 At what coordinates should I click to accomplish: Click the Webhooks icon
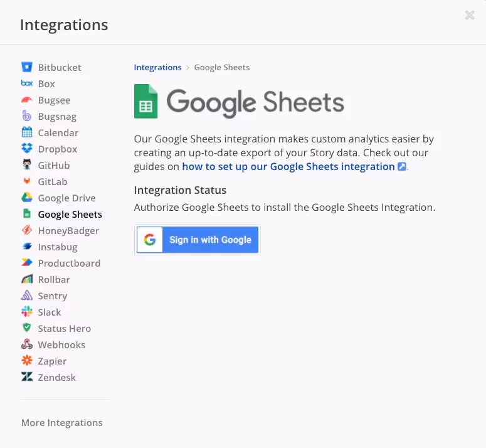tap(27, 344)
